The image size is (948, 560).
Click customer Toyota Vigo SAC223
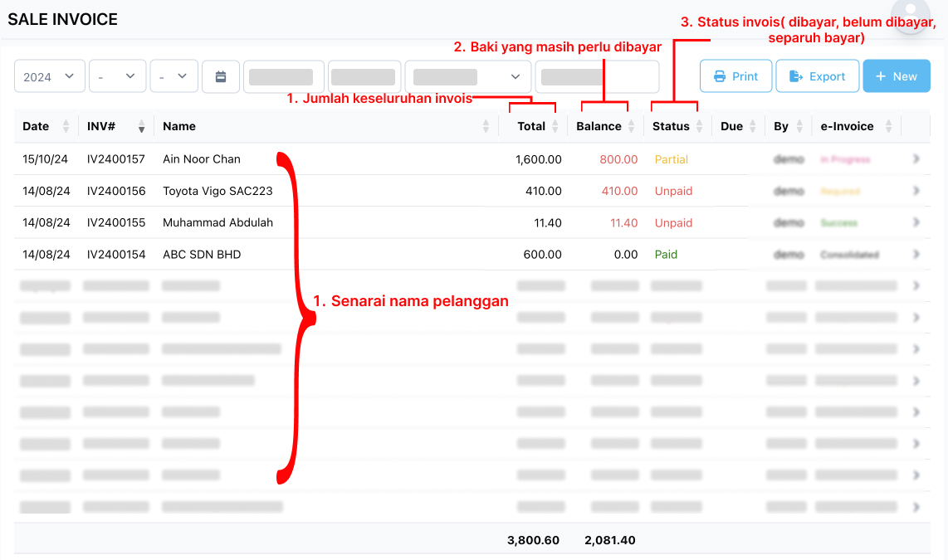click(217, 191)
